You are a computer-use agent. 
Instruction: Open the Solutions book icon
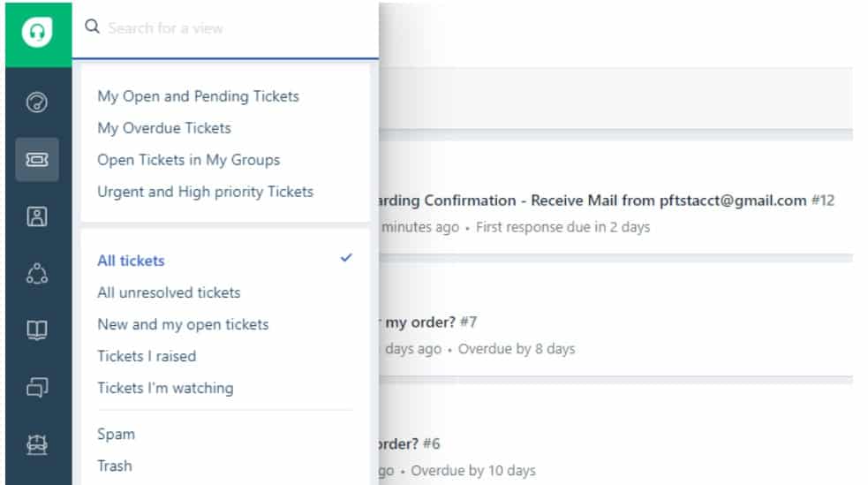click(x=36, y=330)
